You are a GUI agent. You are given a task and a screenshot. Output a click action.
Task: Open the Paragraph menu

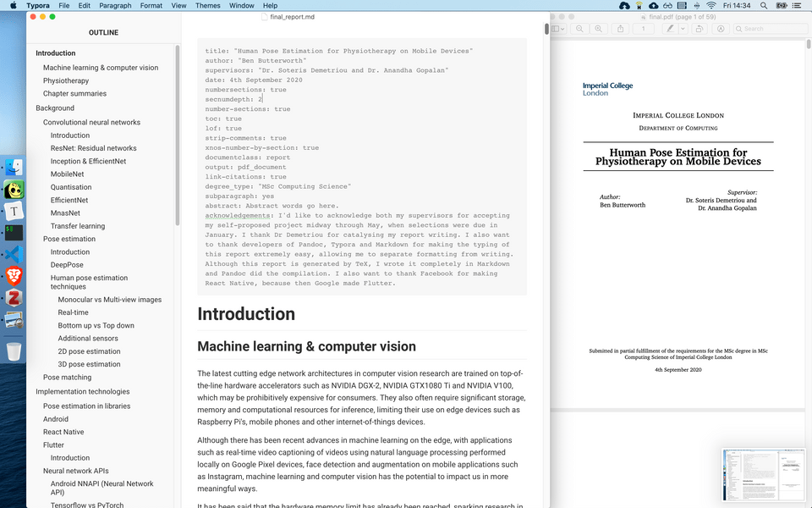(115, 5)
